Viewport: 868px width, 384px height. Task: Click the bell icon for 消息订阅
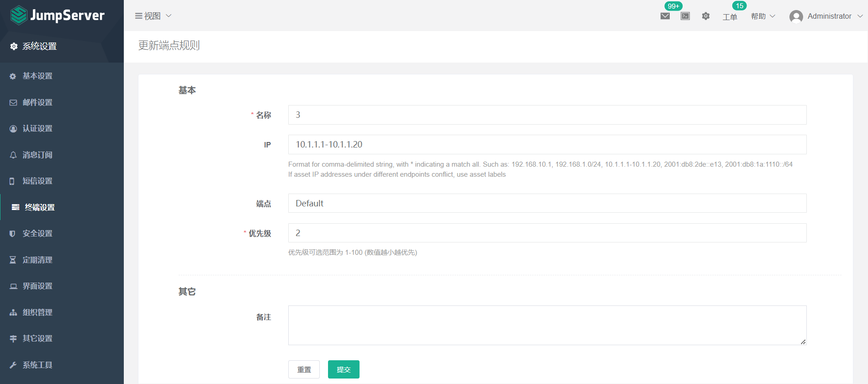(13, 155)
